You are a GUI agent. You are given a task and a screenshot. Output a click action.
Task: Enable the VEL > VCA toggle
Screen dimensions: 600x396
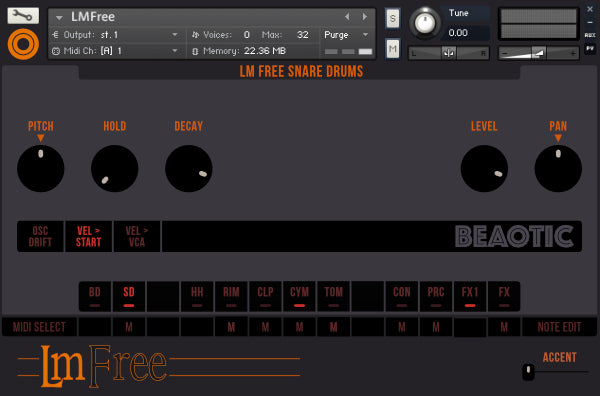pos(137,236)
